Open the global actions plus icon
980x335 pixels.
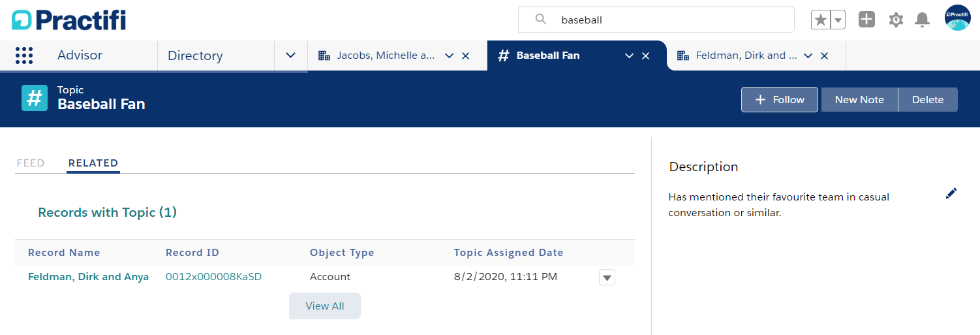pos(866,20)
